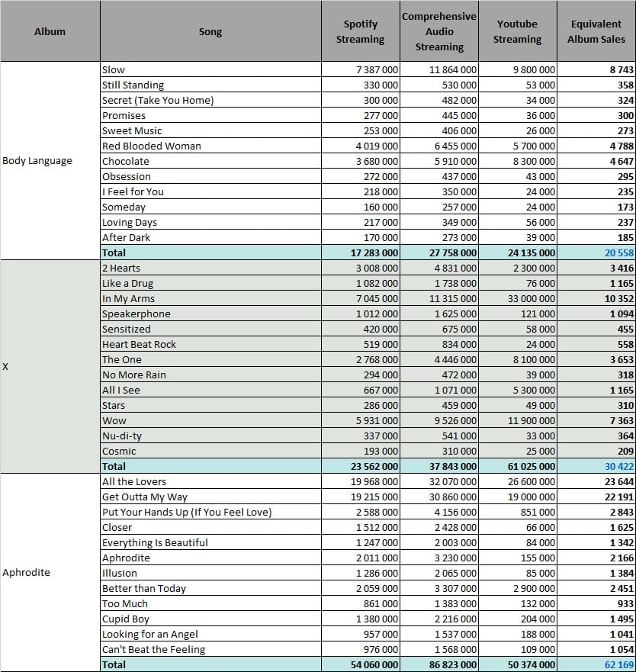Click equivalent sales total 62 169
Viewport: 636px width, 672px height.
(x=596, y=664)
